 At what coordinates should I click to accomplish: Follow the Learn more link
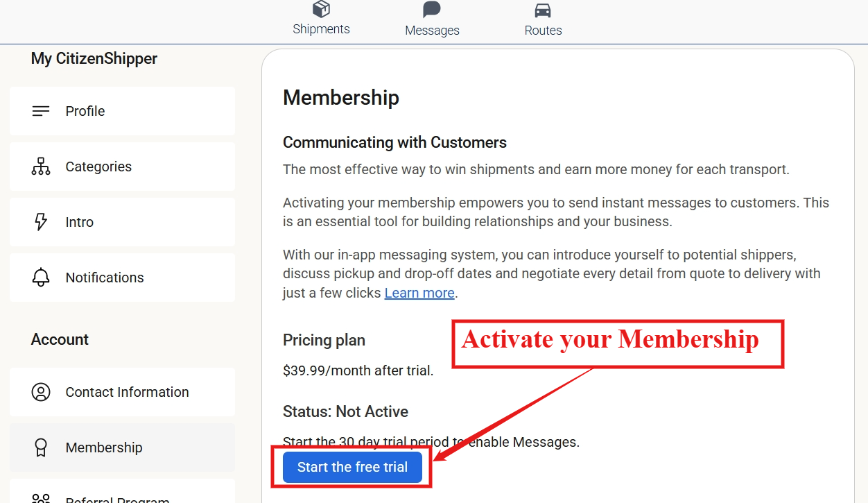(x=419, y=293)
